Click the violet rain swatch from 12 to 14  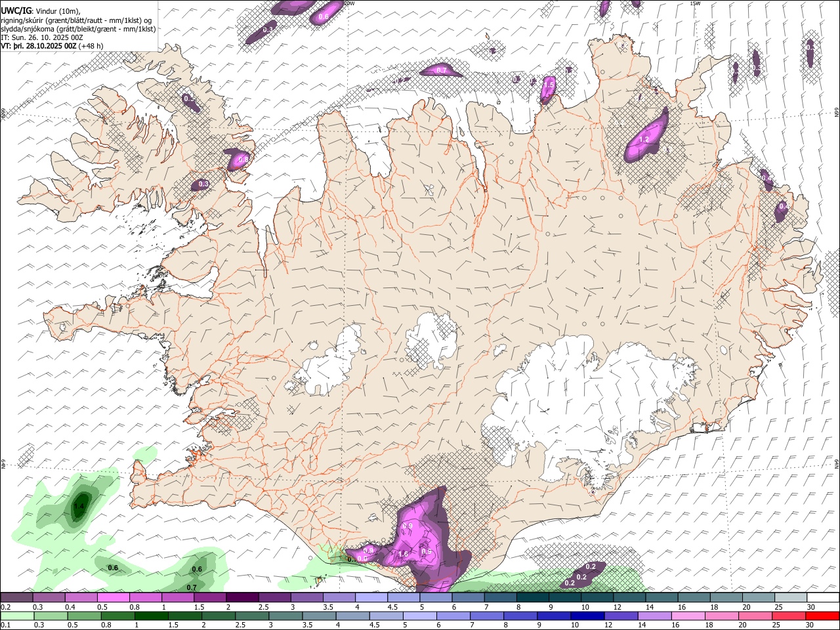622,616
